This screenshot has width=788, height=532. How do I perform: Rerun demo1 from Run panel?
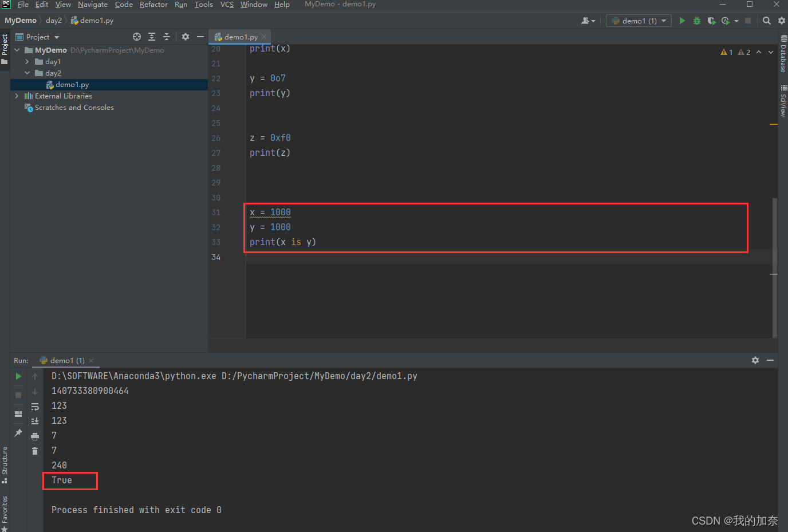pos(18,376)
